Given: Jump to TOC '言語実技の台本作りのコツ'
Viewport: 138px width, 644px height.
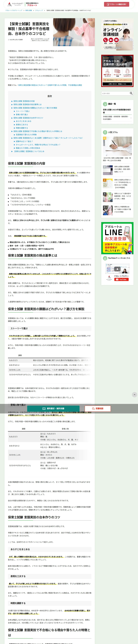Looking at the screenshot, I should pos(28,118).
